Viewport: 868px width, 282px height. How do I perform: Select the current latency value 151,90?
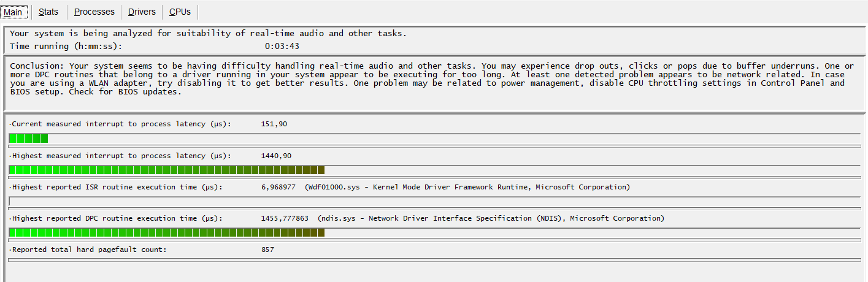pos(274,124)
